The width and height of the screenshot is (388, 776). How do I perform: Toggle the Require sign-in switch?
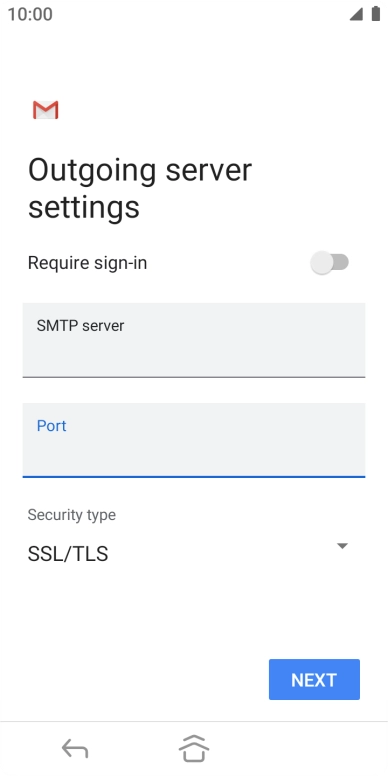coord(330,263)
